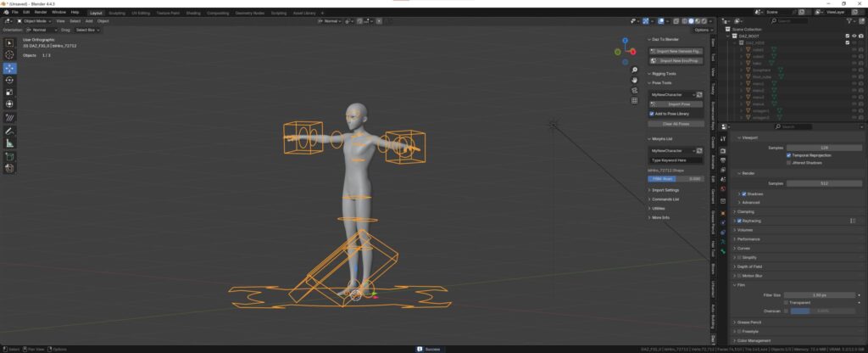868x353 pixels.
Task: Click Import New Env/Prop button
Action: (x=676, y=60)
